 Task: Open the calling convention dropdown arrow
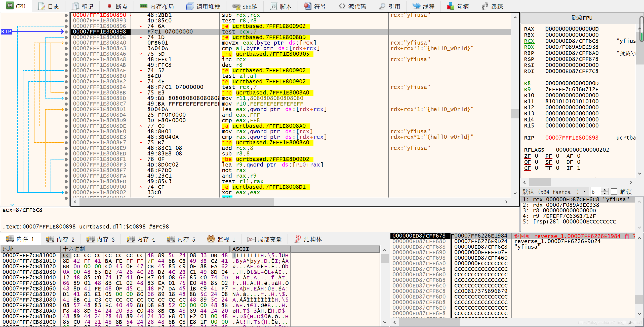584,192
